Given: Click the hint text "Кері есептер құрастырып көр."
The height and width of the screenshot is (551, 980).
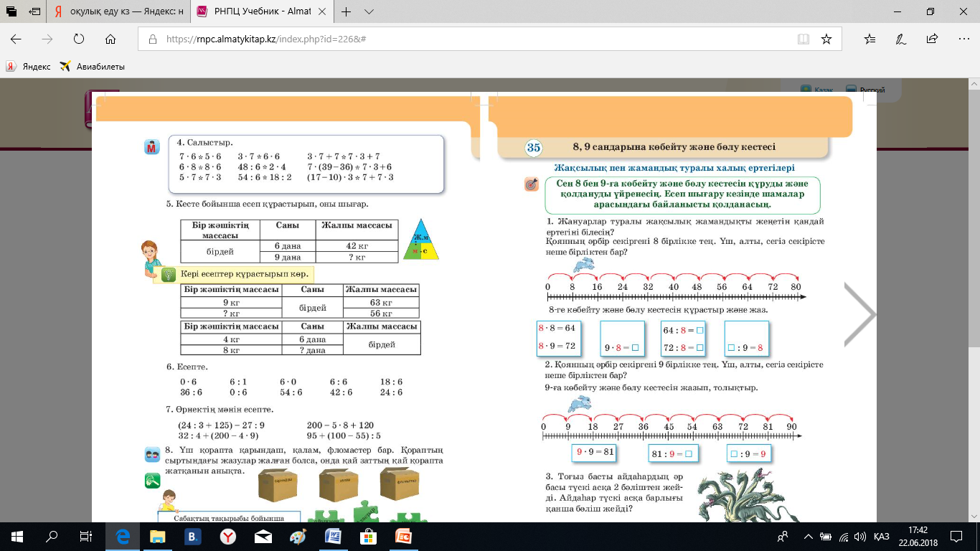Looking at the screenshot, I should [245, 274].
